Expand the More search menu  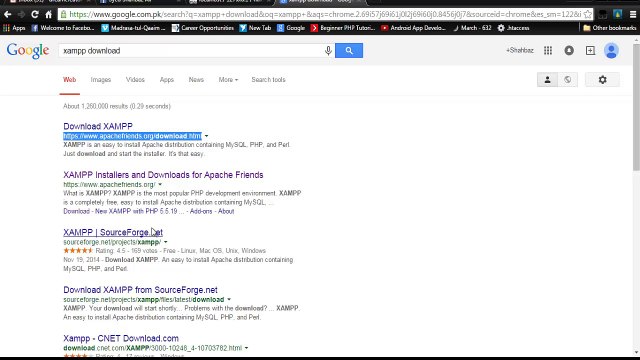pyautogui.click(x=228, y=80)
